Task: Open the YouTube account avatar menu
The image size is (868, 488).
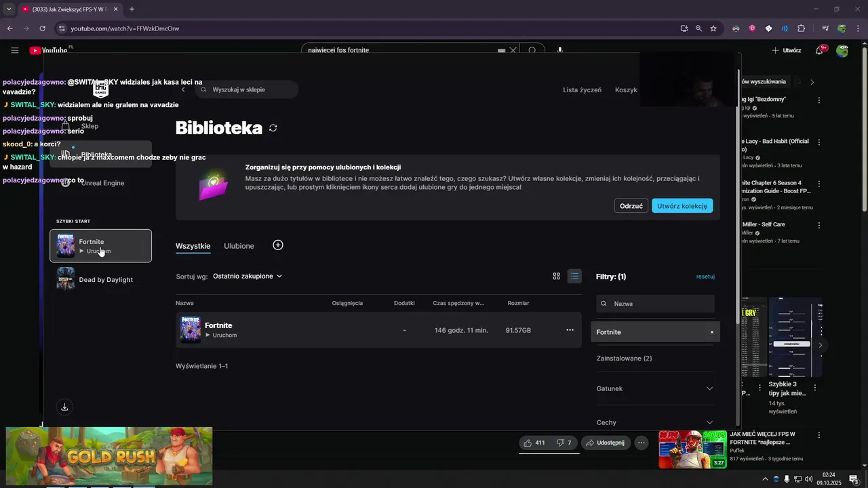Action: coord(842,50)
